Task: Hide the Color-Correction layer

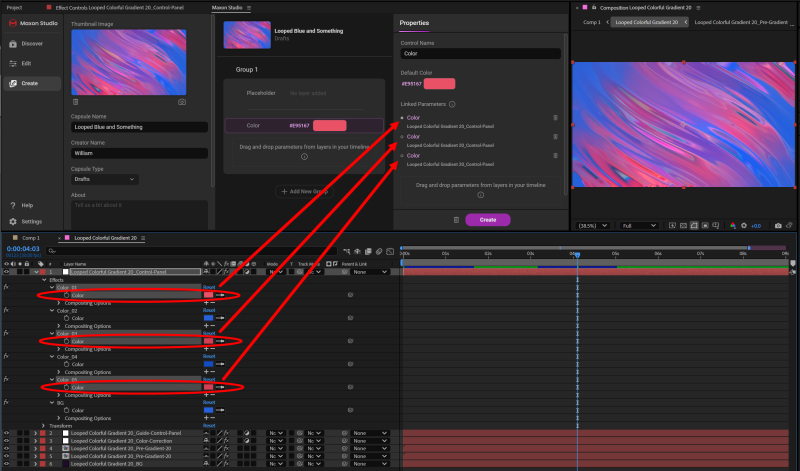Action: pos(6,441)
